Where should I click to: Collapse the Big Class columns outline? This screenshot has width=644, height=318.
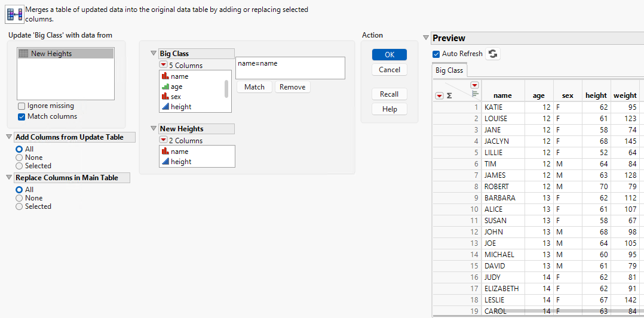[x=154, y=53]
